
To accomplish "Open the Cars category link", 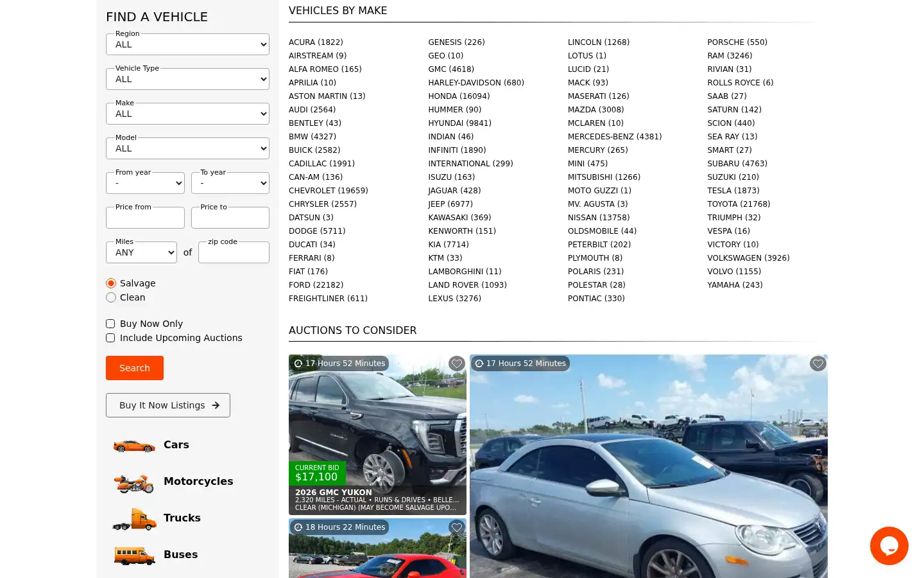I will 176,444.
